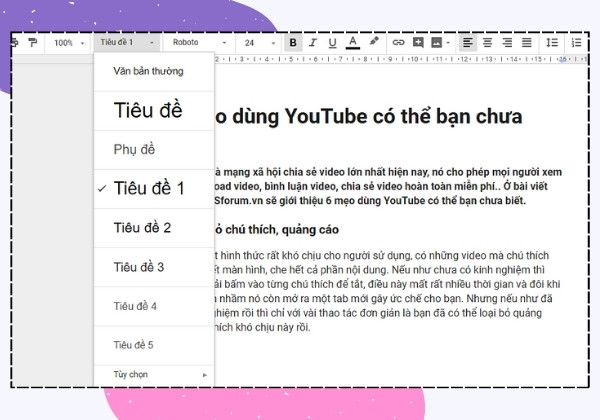Viewport: 600px width, 420px height.
Task: Choose Tiêu đề 5 heading style
Action: pyautogui.click(x=154, y=345)
